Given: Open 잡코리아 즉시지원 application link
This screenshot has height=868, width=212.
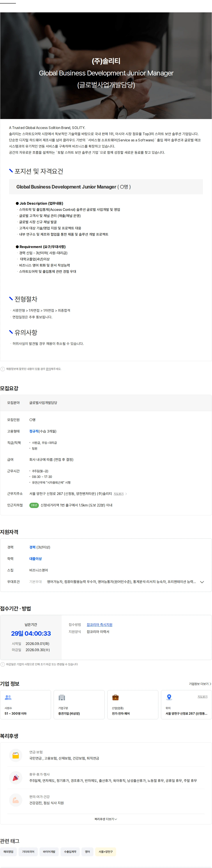Looking at the screenshot, I should [100, 624].
